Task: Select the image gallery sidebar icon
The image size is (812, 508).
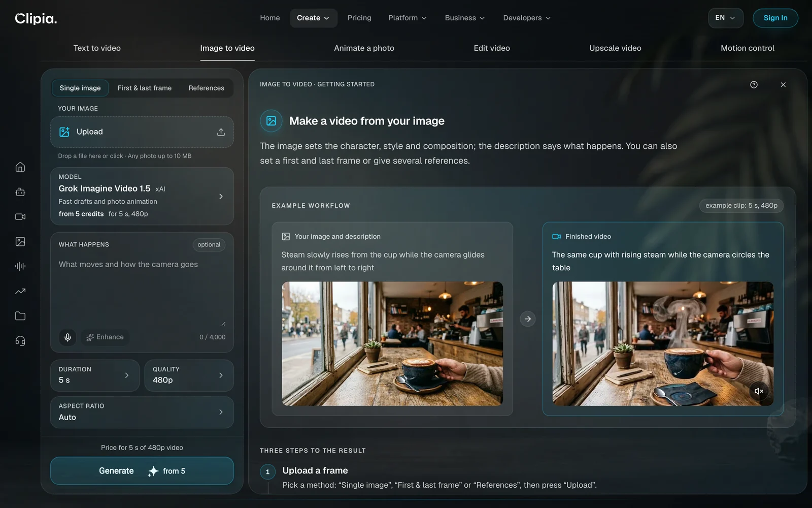Action: pos(20,242)
